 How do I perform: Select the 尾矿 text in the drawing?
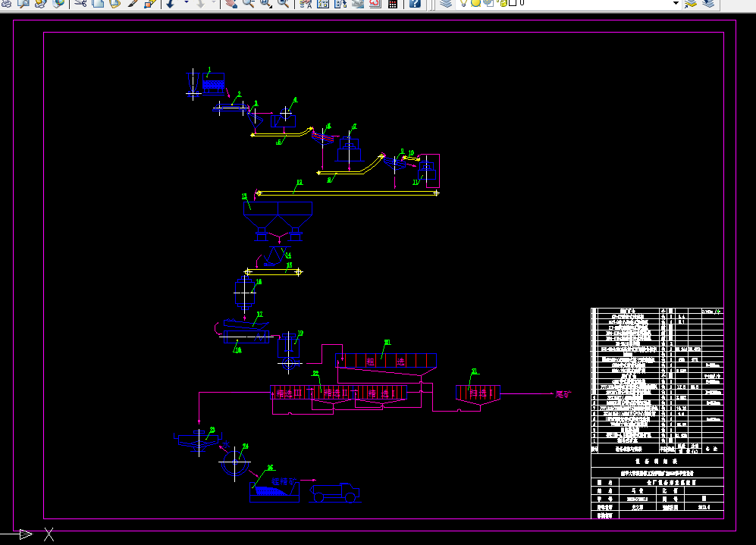[563, 394]
